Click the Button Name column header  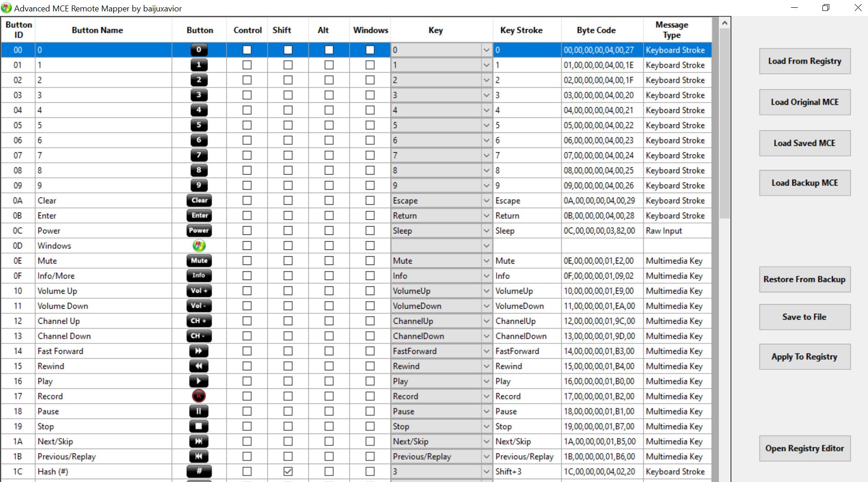coord(103,30)
